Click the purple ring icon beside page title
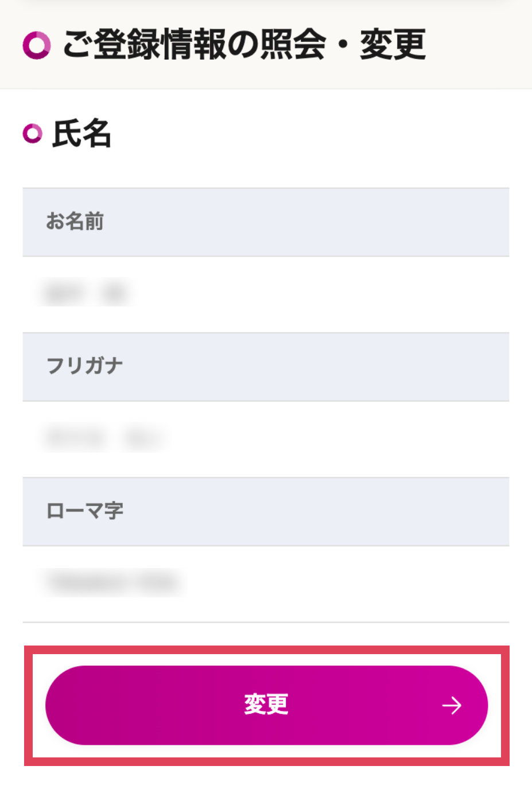 (x=37, y=45)
